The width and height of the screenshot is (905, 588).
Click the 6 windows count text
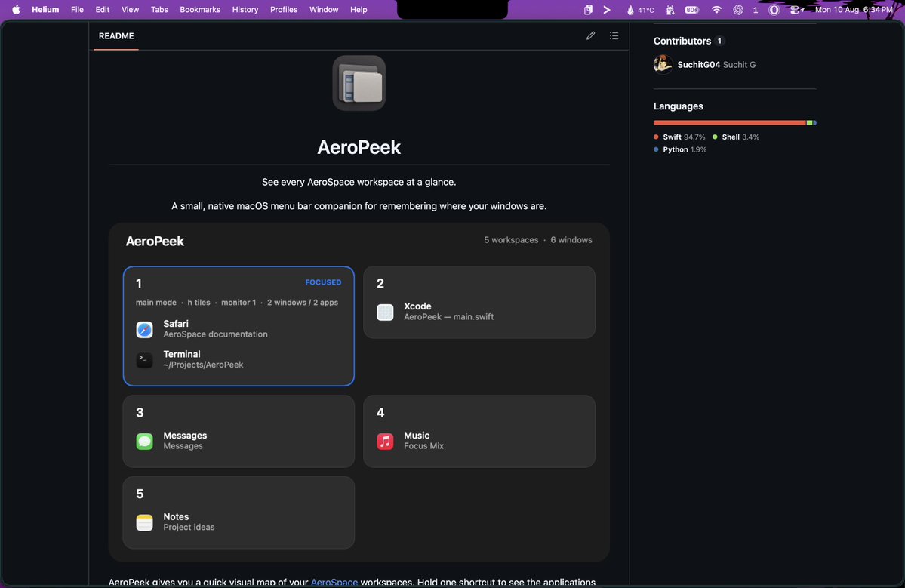coord(571,240)
